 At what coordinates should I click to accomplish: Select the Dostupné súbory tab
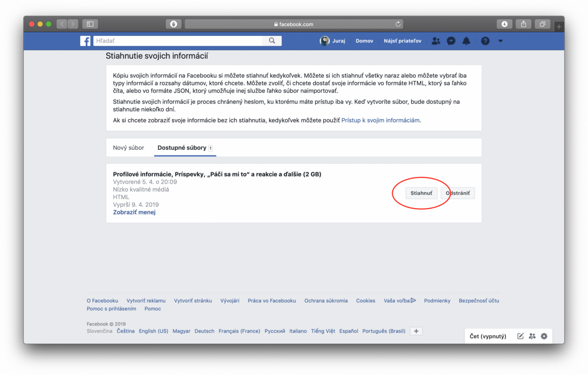[x=185, y=148]
